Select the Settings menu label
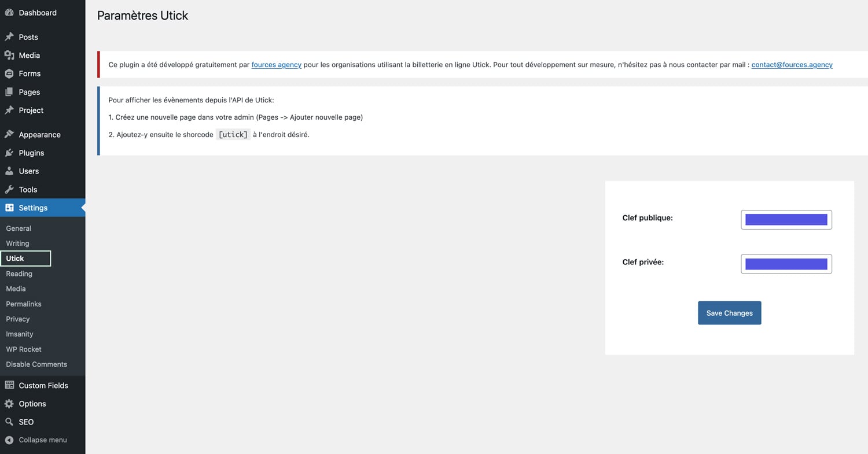 click(33, 208)
